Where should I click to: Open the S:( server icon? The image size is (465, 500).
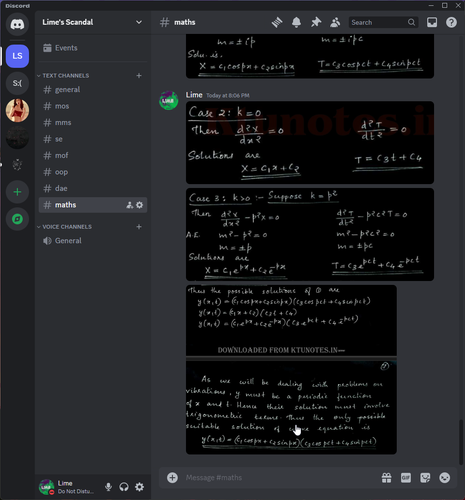[17, 83]
